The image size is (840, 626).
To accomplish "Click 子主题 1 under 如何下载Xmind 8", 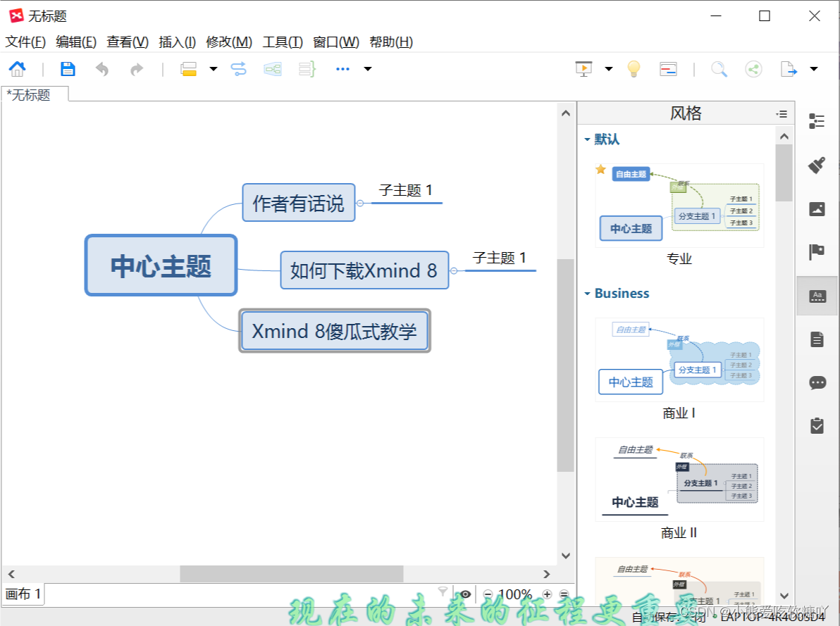I will click(500, 258).
